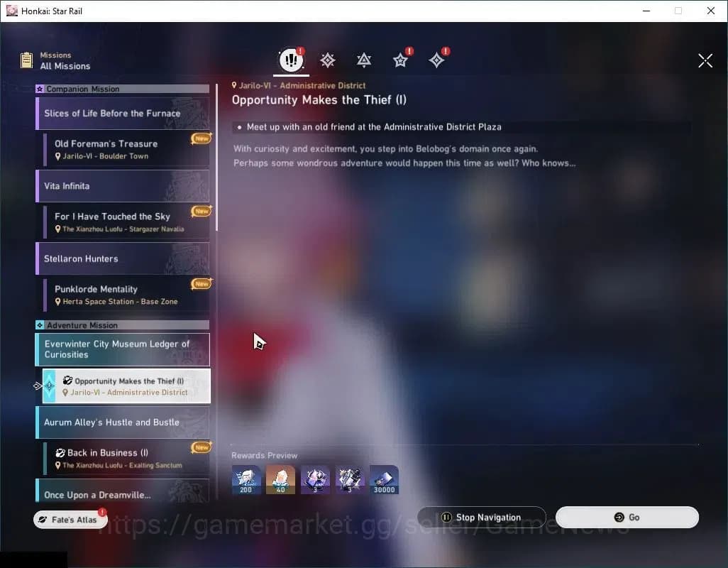
Task: Click New badge on Punklorde Mentality
Action: [202, 284]
